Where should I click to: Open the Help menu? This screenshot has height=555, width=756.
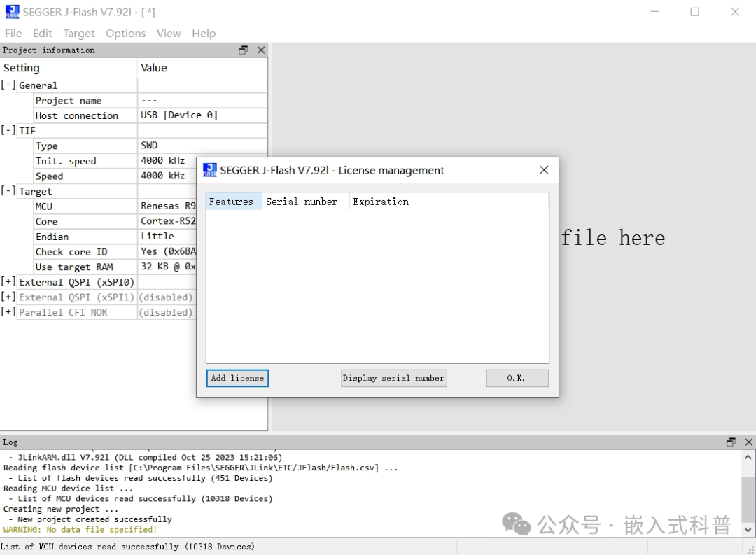pyautogui.click(x=204, y=34)
